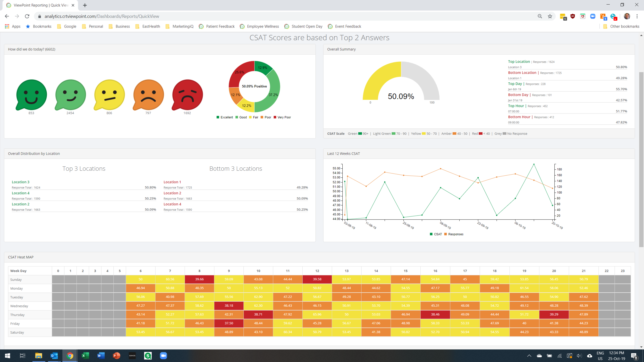Select Location 3 in Top 3 Locations

point(21,182)
